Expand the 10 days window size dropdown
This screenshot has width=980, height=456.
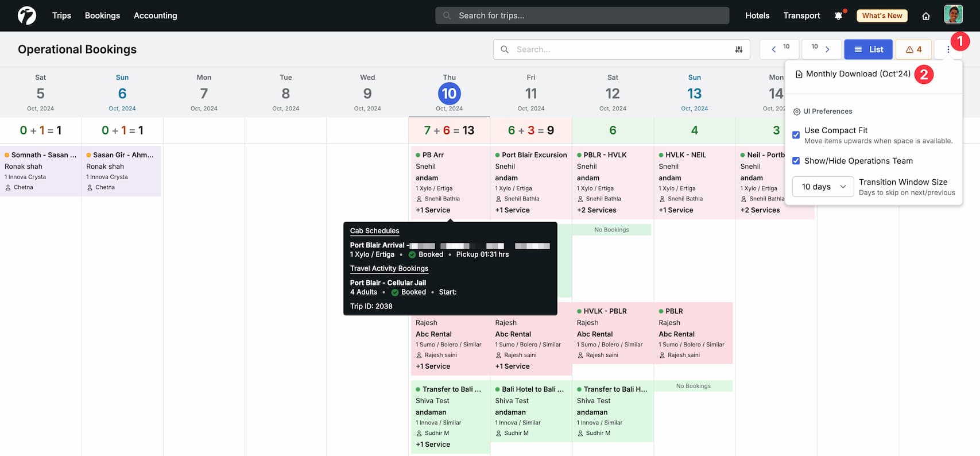pyautogui.click(x=823, y=187)
